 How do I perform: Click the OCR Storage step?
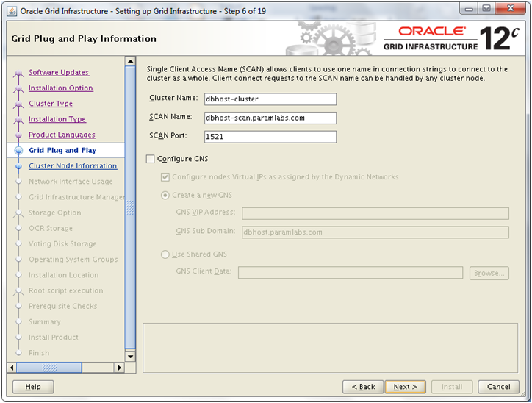tap(51, 229)
